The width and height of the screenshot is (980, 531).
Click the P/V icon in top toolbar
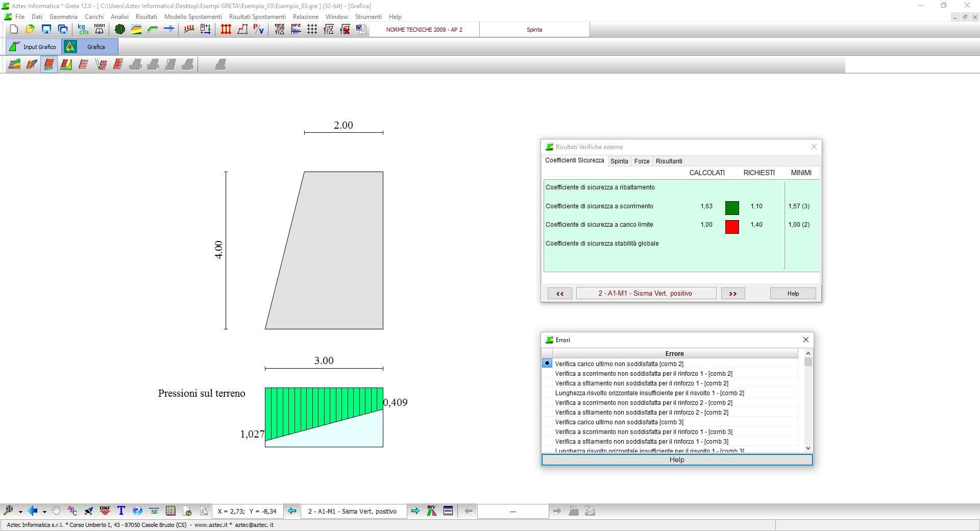[x=259, y=30]
